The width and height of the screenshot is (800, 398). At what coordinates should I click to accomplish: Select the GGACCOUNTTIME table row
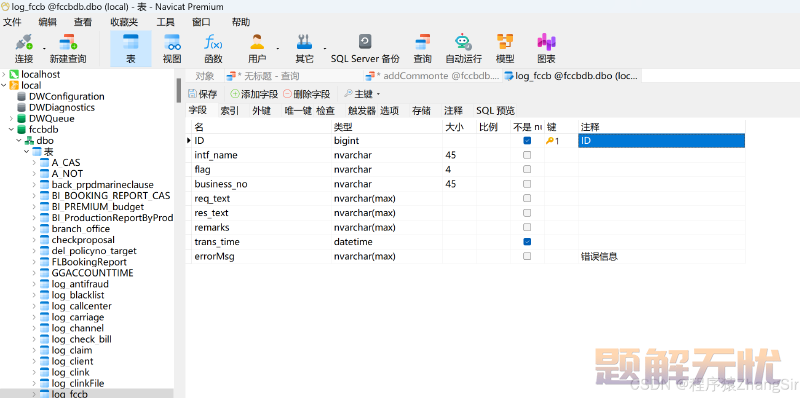[92, 273]
